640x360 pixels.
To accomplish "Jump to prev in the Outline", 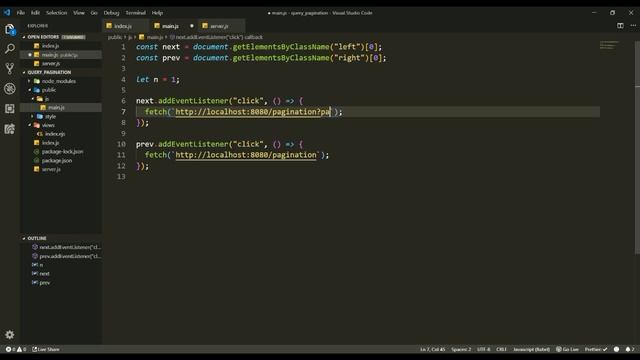I will [44, 282].
